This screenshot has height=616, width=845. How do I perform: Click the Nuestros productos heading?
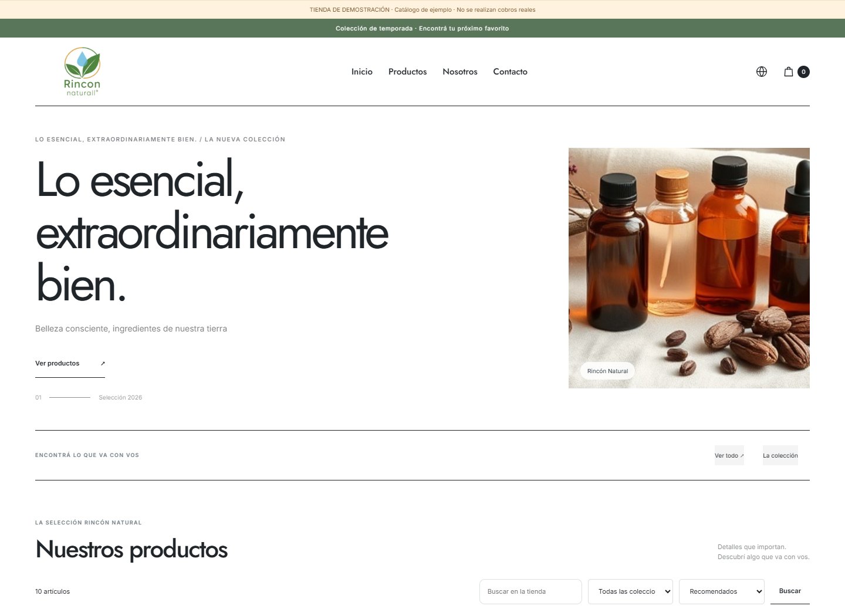coord(131,550)
